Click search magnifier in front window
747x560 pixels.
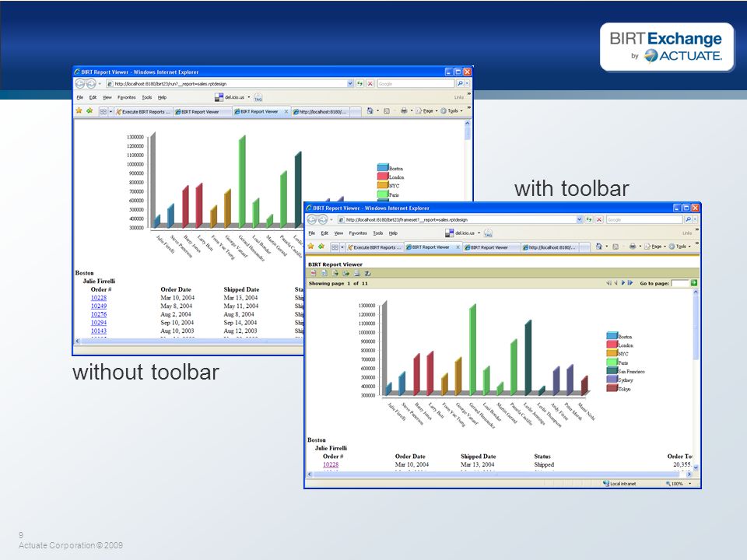689,219
